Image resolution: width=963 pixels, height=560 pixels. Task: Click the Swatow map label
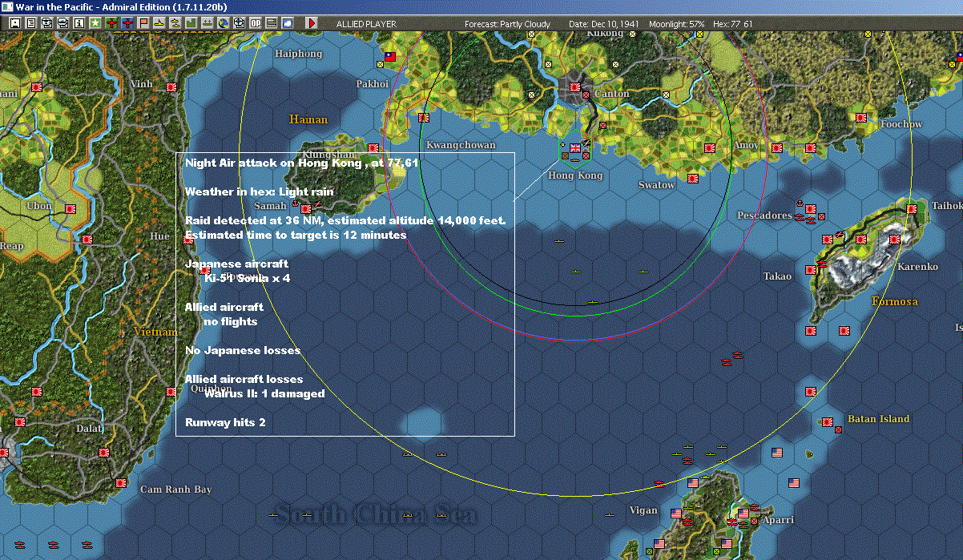pos(657,185)
